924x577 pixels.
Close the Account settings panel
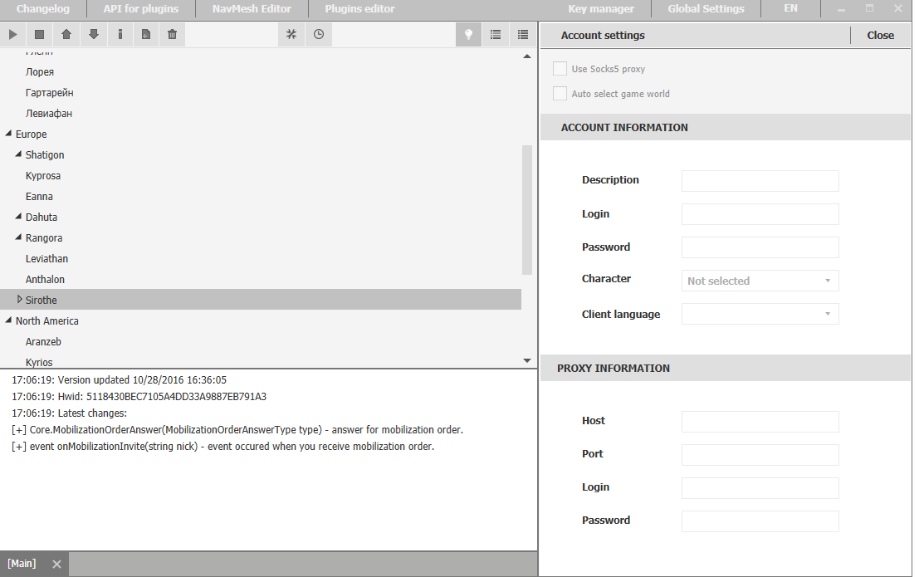pyautogui.click(x=880, y=36)
